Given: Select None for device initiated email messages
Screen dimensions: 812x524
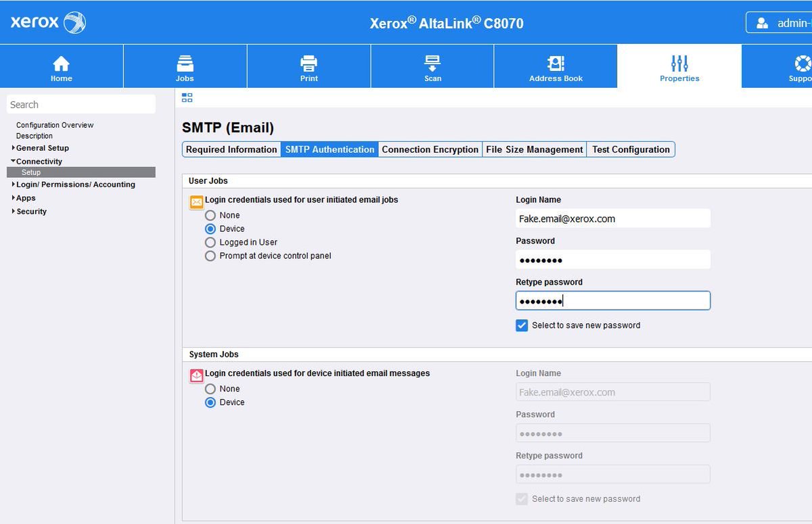Looking at the screenshot, I should coord(210,389).
